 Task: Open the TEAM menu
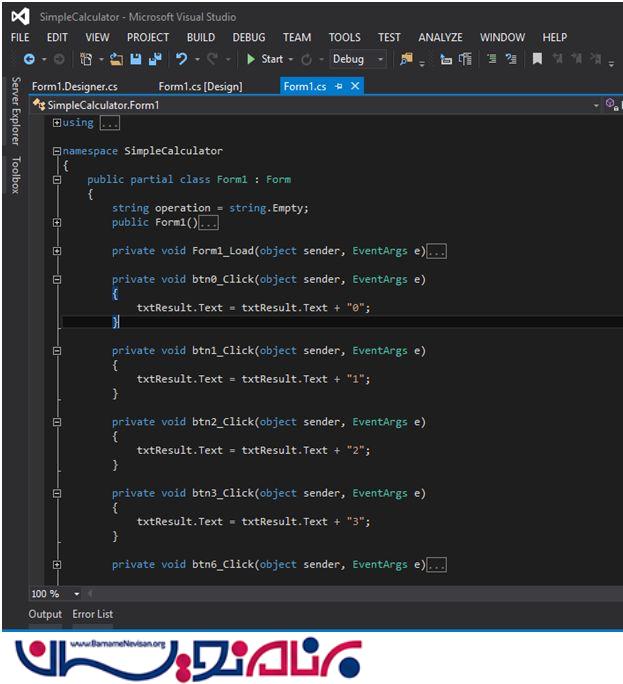297,38
